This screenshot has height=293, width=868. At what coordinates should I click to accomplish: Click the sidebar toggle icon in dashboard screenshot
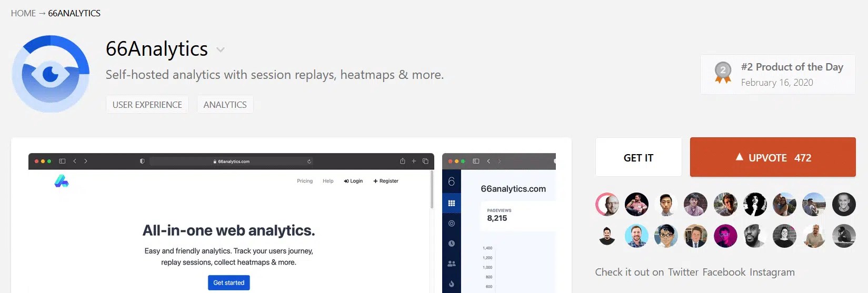(476, 161)
